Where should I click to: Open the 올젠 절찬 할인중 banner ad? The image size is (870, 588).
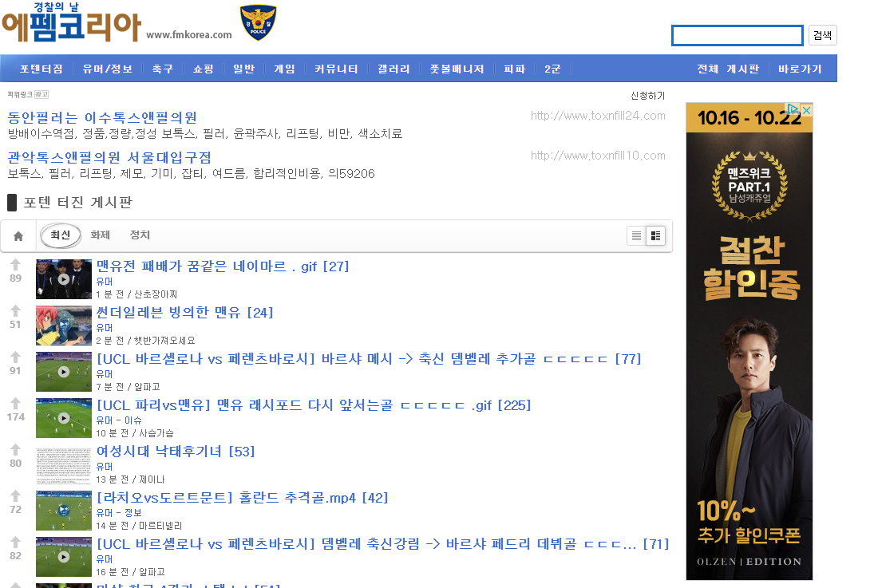[x=749, y=341]
